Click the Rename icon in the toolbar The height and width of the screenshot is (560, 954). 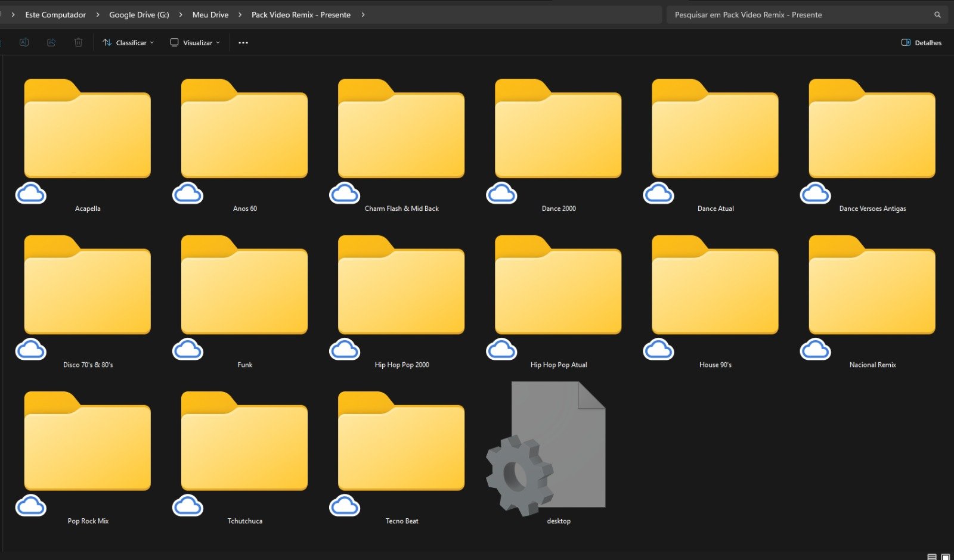click(24, 42)
